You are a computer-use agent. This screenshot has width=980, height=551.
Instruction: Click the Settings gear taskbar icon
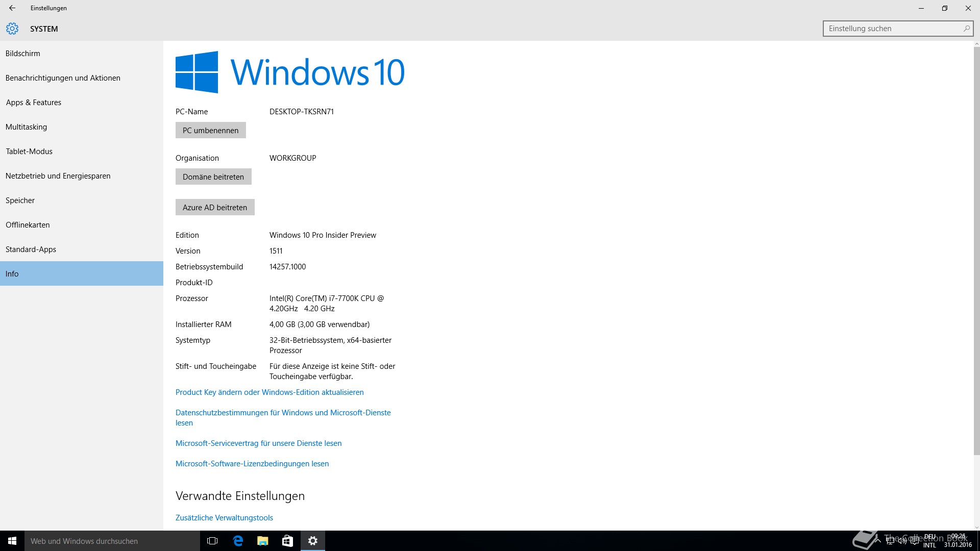(313, 541)
